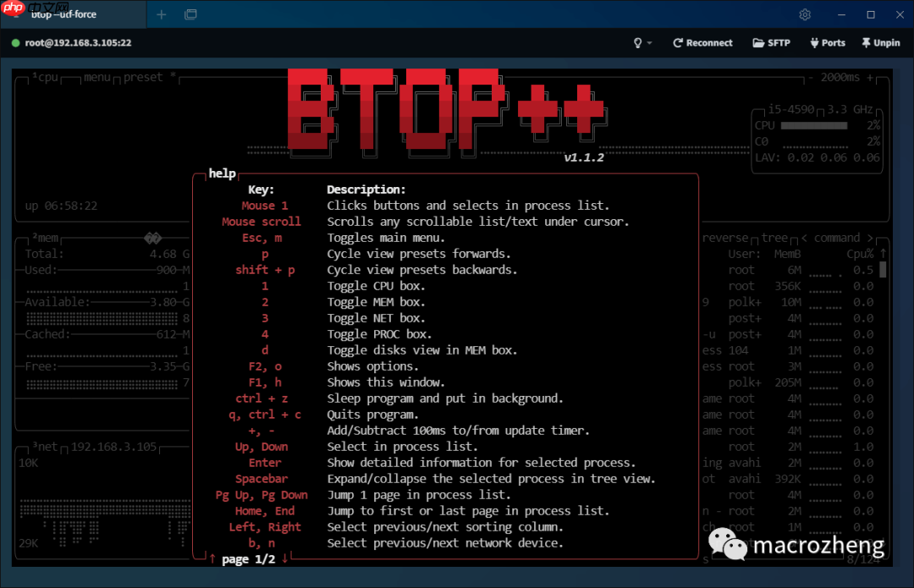
Task: Click green connection status dot
Action: 15,42
